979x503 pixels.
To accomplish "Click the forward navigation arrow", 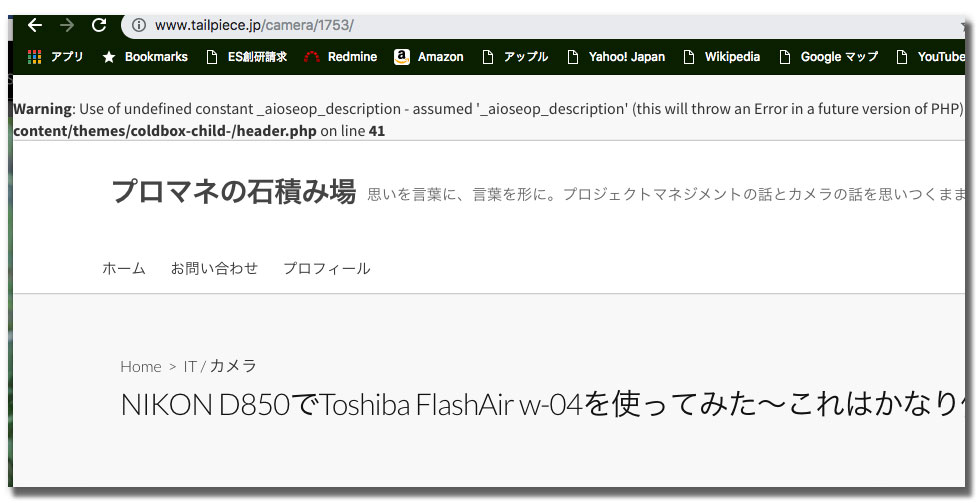I will click(67, 25).
